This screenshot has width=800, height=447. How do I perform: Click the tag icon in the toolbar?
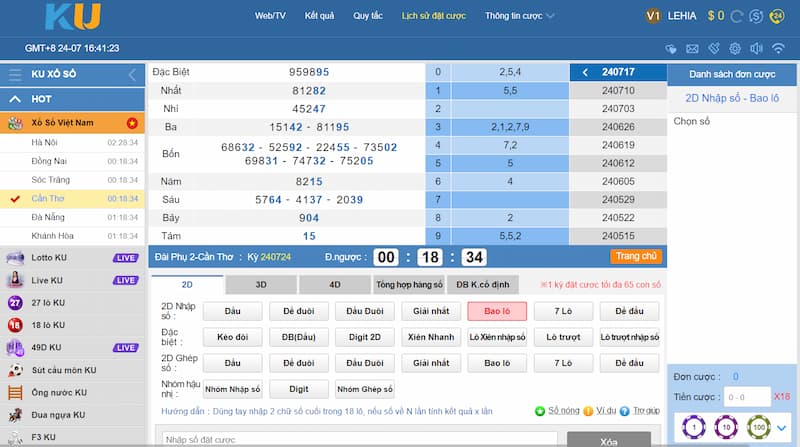[x=714, y=48]
